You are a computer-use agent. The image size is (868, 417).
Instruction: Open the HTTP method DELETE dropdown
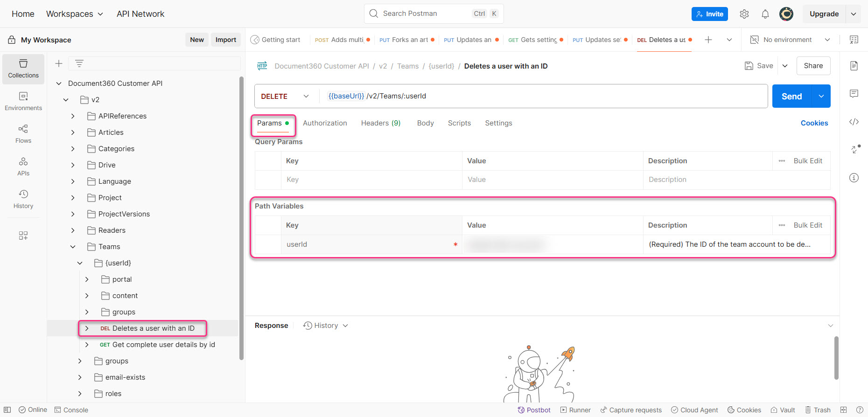coord(285,96)
